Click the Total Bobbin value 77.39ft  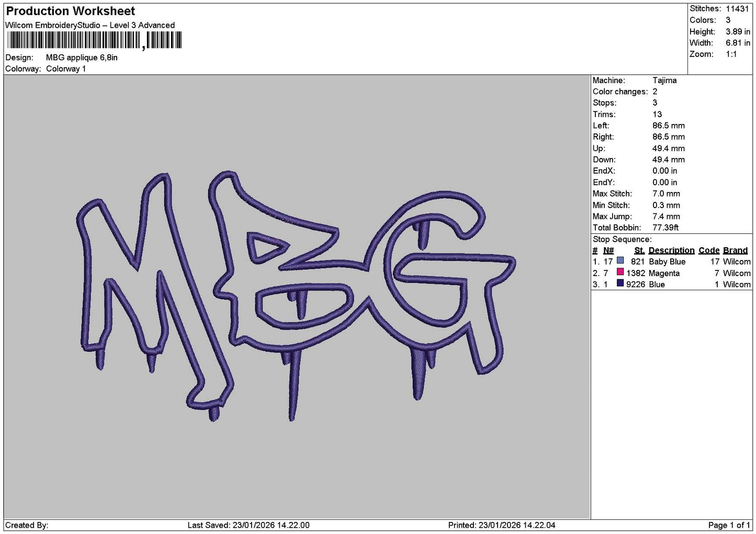pos(665,228)
